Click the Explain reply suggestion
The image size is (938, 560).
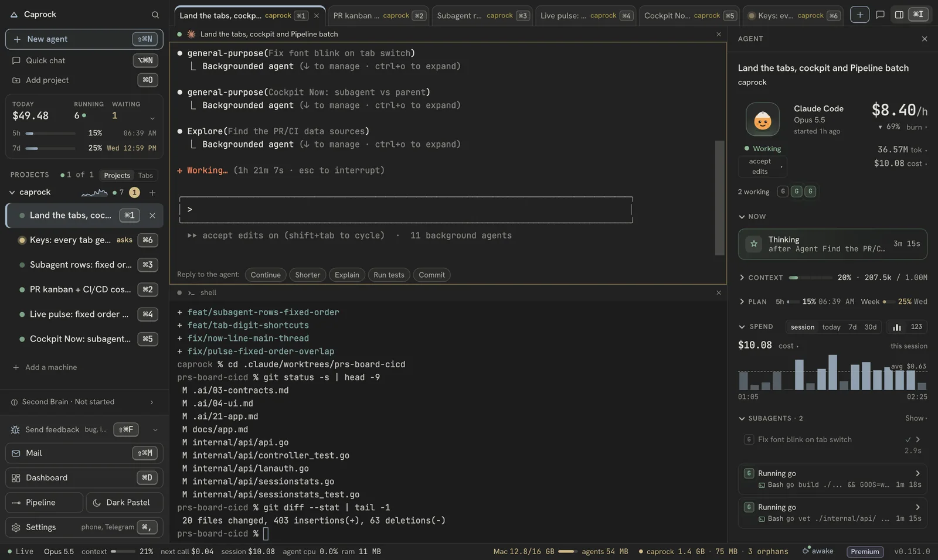[346, 275]
